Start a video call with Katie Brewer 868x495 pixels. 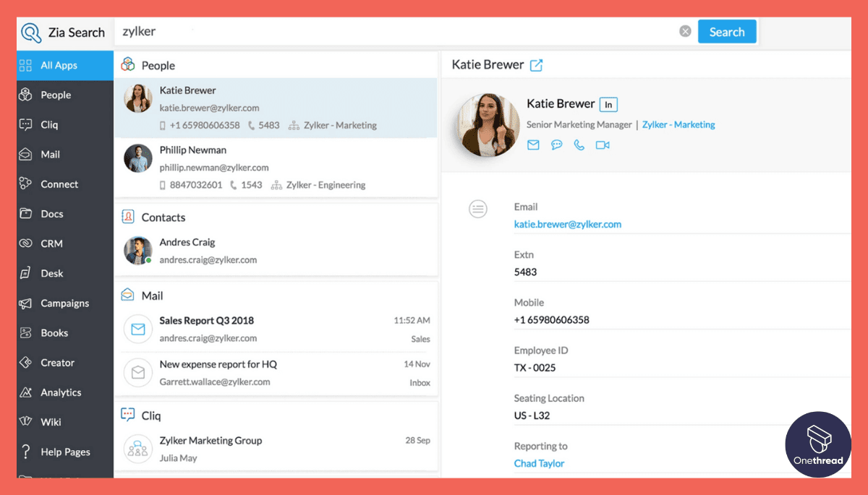601,145
